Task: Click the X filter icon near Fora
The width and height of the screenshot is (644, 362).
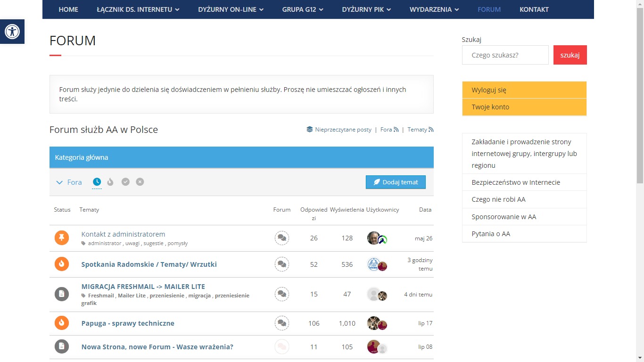Action: click(x=140, y=181)
